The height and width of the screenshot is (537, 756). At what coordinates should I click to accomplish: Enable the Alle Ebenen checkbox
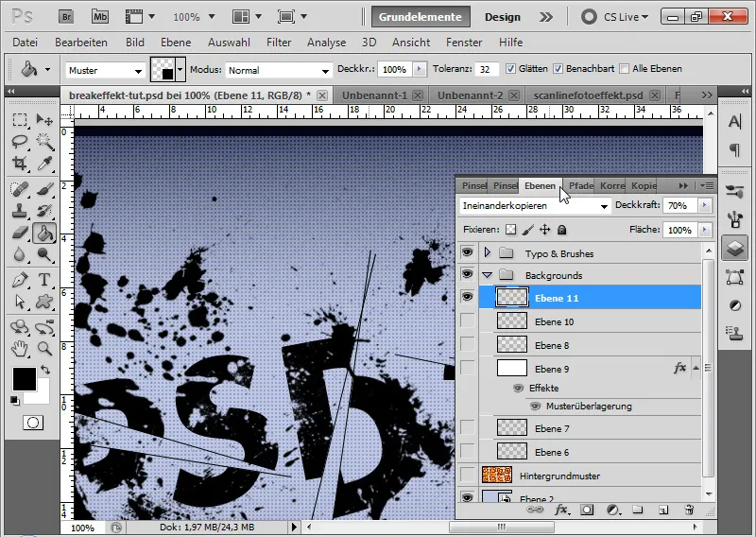[x=624, y=69]
